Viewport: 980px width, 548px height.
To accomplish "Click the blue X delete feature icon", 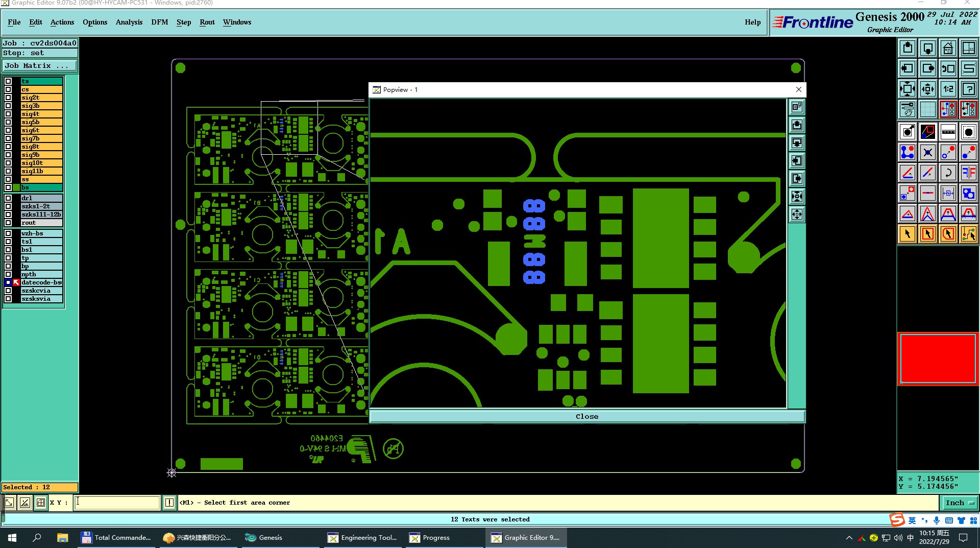I will coord(928,152).
